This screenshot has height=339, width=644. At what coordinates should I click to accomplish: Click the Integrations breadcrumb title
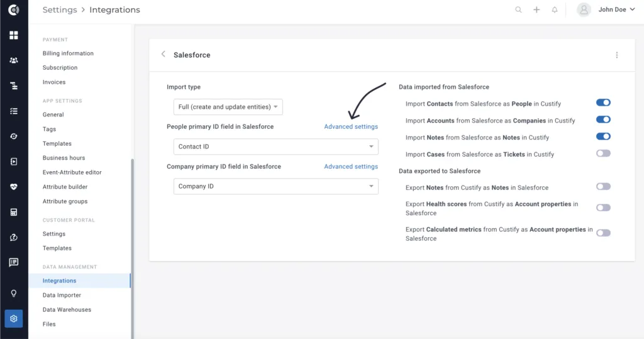(x=114, y=9)
